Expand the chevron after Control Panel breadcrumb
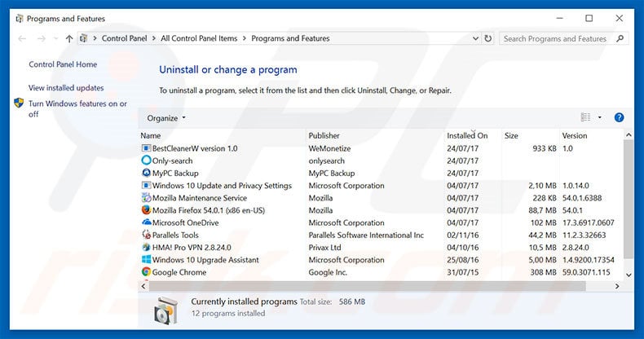Image resolution: width=644 pixels, height=339 pixels. click(x=154, y=38)
